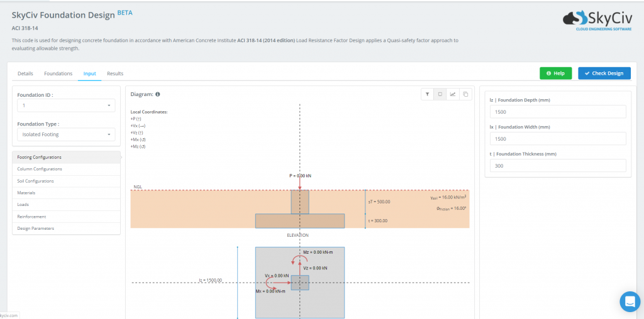Click the Check Design button
Image resolution: width=644 pixels, height=319 pixels.
click(x=604, y=73)
